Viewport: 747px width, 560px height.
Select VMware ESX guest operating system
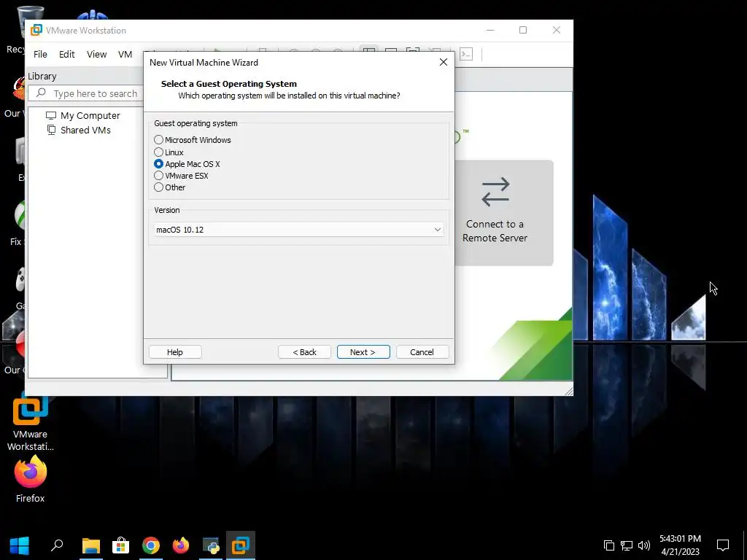coord(181,176)
